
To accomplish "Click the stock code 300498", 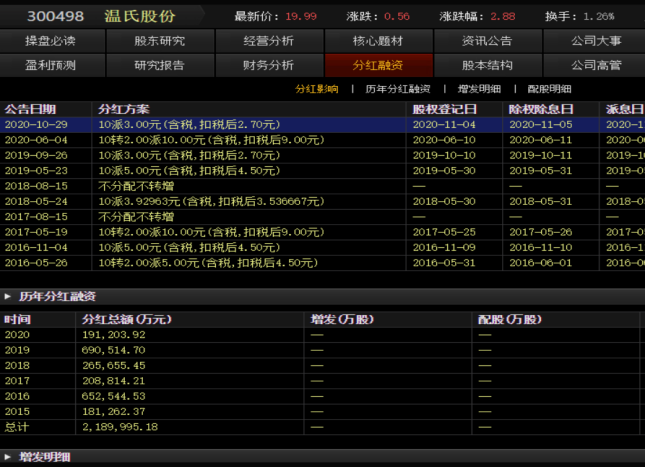I will [x=56, y=16].
